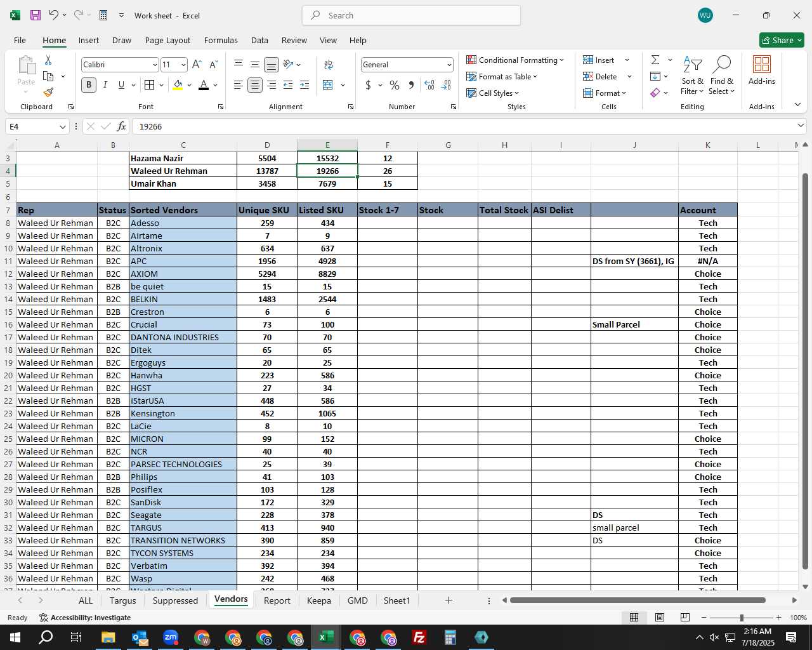Click the vertical scrollbar thumb

[805, 371]
